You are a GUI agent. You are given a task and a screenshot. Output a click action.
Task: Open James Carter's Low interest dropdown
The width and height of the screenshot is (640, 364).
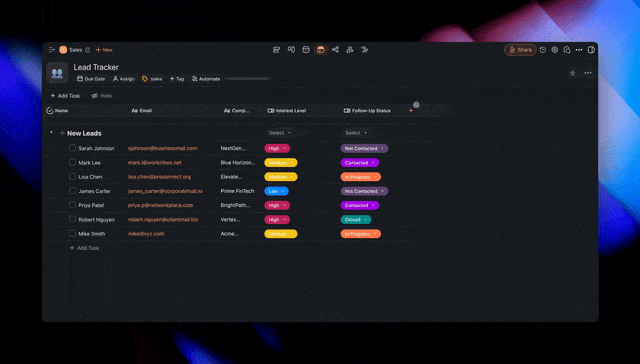tap(276, 191)
